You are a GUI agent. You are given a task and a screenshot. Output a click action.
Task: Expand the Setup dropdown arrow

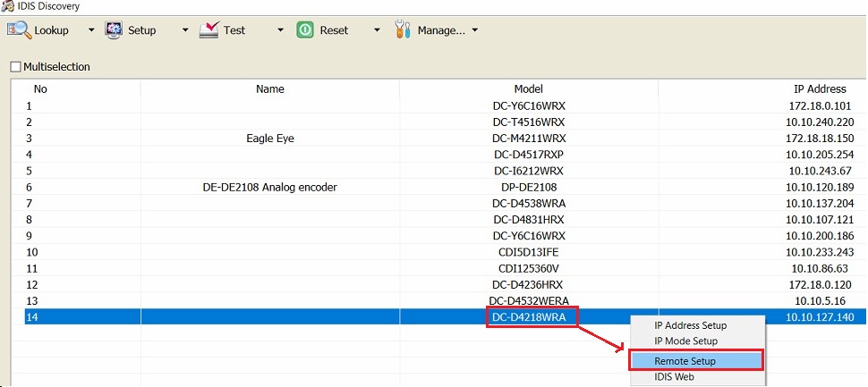pos(185,30)
